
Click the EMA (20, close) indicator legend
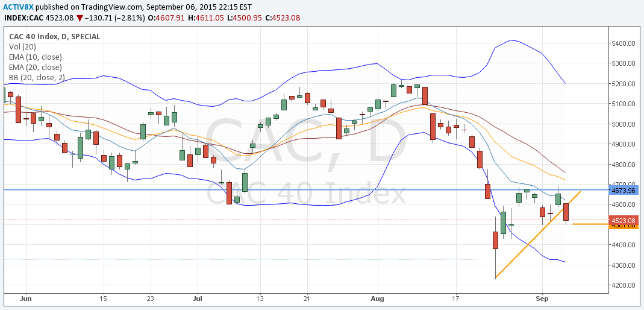36,68
